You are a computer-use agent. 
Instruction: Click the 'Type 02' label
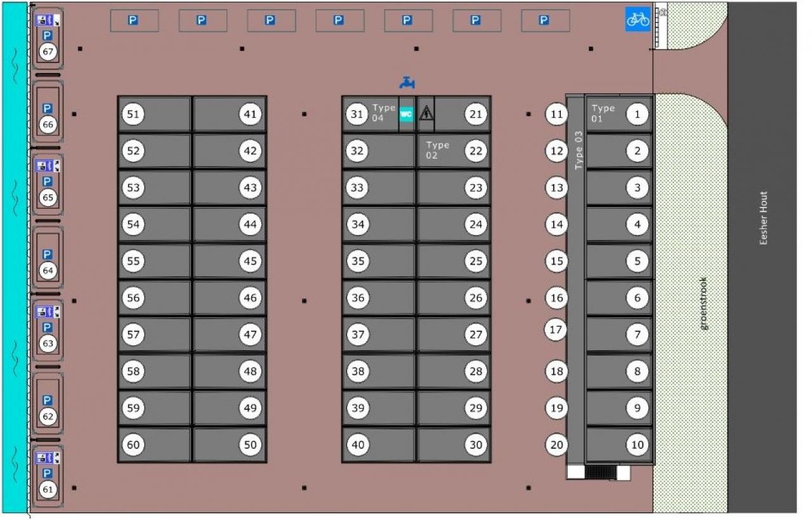438,150
